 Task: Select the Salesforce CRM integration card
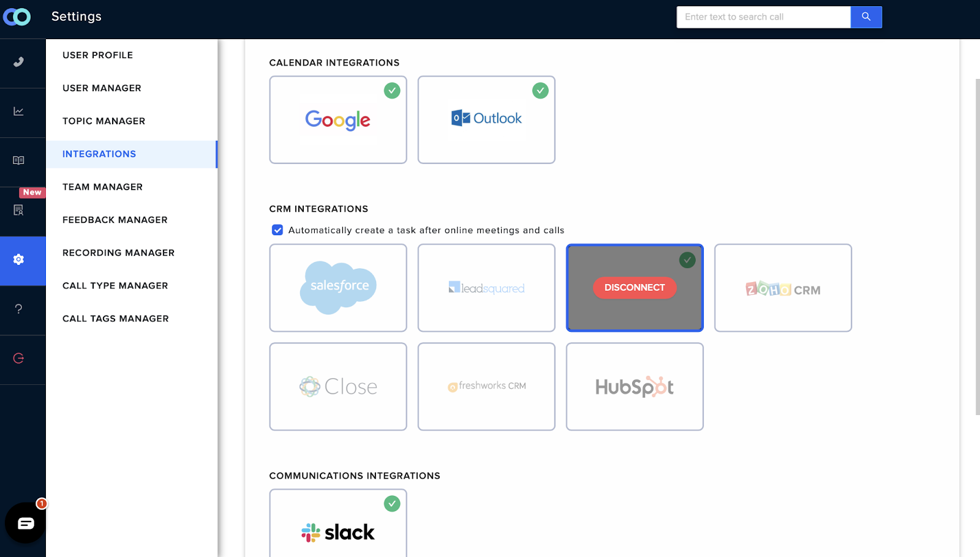(x=338, y=288)
